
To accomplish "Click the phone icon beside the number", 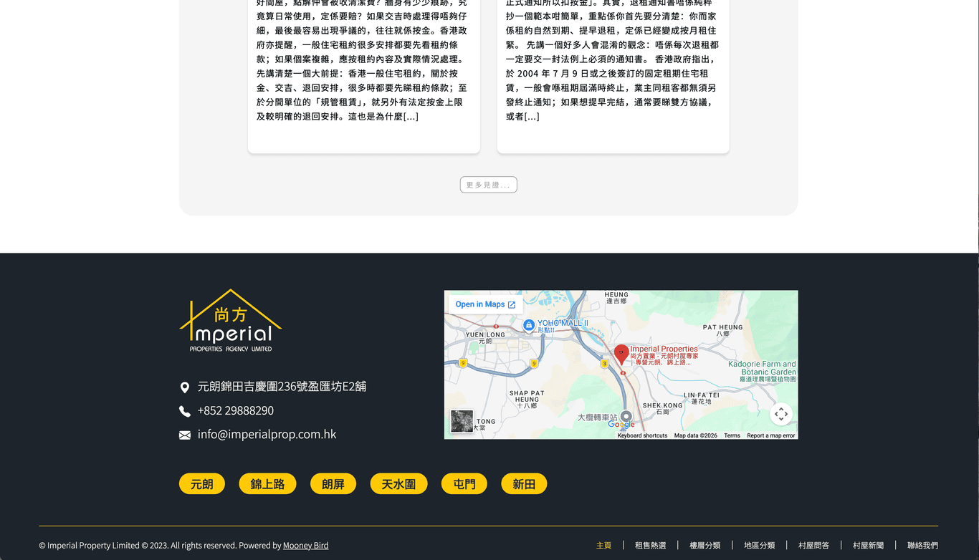I will (185, 411).
